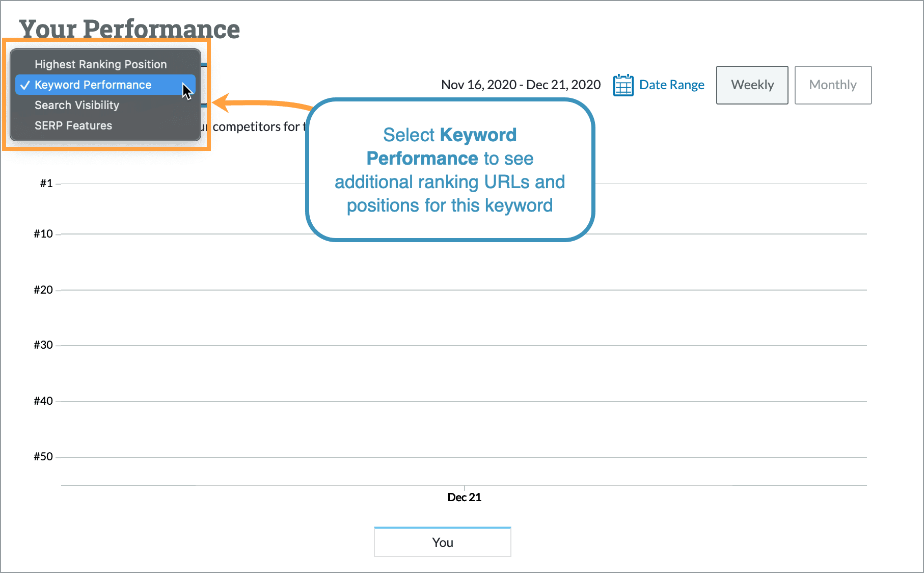Click the Your Performance heading
This screenshot has width=924, height=573.
tap(129, 29)
